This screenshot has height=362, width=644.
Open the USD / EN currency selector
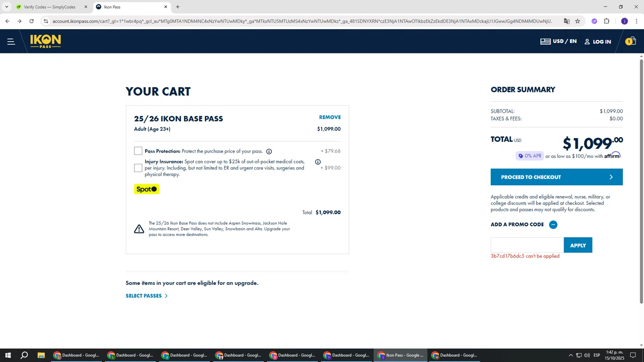pos(559,41)
